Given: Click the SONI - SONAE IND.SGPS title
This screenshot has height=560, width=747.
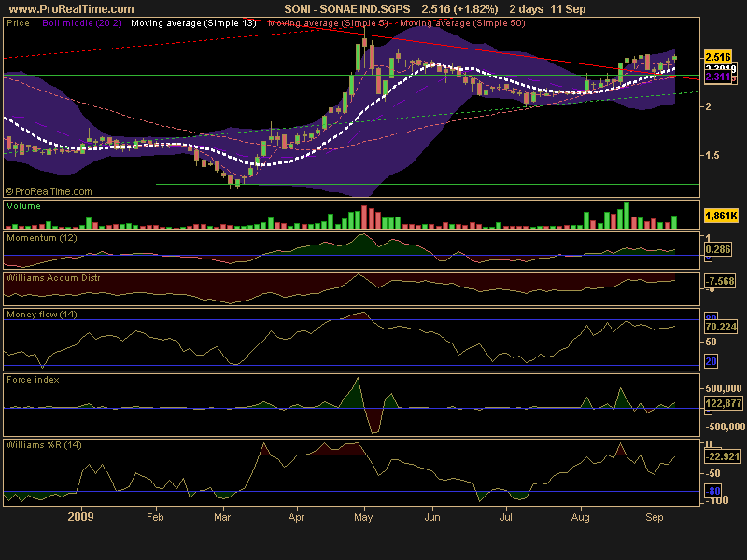Looking at the screenshot, I should pos(346,9).
